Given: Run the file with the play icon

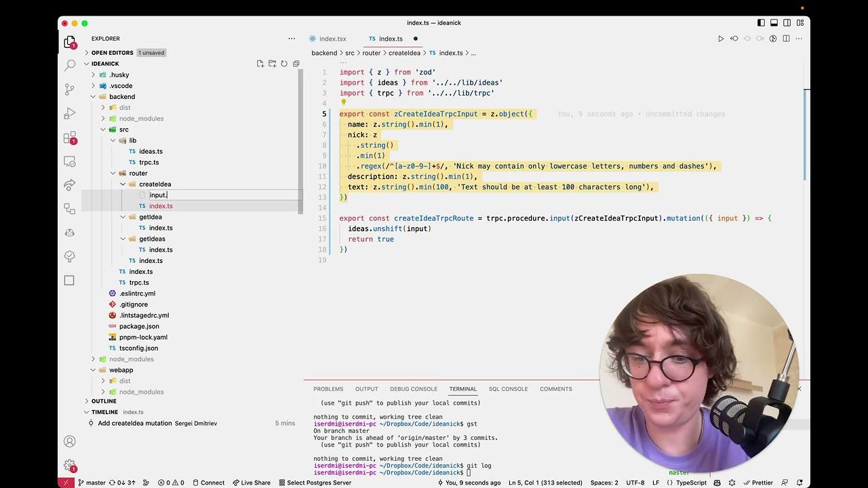Looking at the screenshot, I should [x=721, y=39].
